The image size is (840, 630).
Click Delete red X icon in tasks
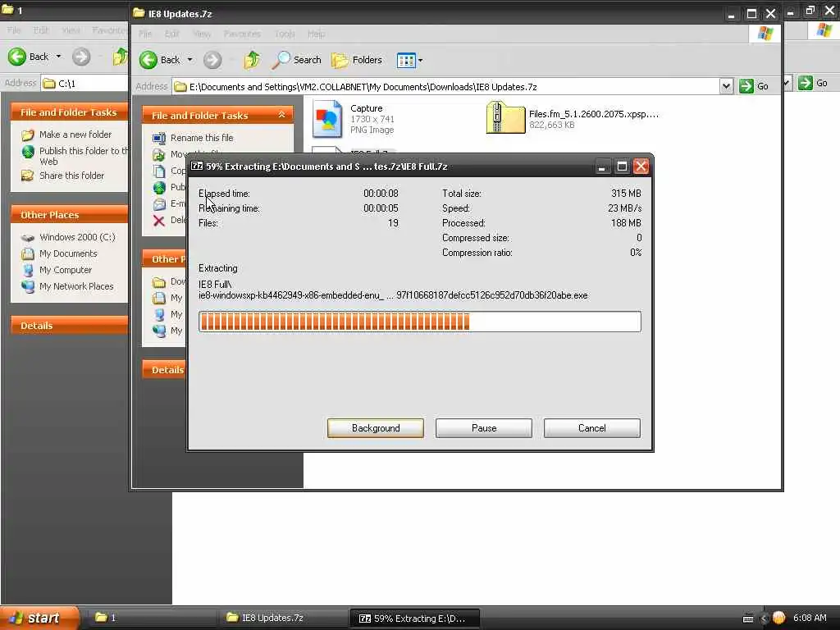pos(159,220)
